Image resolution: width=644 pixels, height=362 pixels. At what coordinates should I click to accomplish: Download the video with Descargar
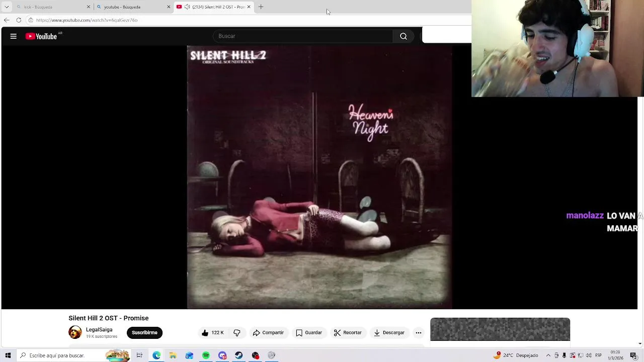click(389, 332)
